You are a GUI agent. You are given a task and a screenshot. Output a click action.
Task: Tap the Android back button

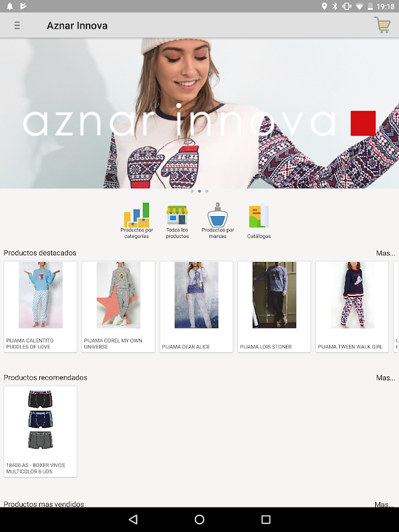(x=134, y=519)
